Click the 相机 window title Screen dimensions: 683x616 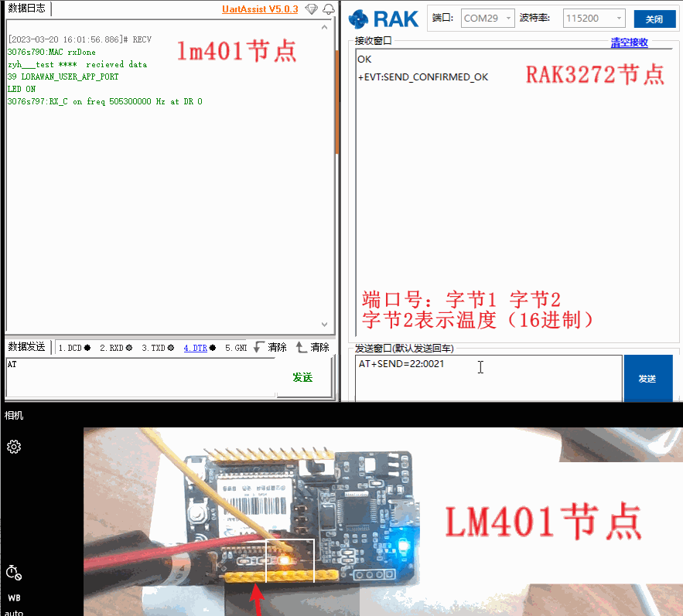coord(14,415)
